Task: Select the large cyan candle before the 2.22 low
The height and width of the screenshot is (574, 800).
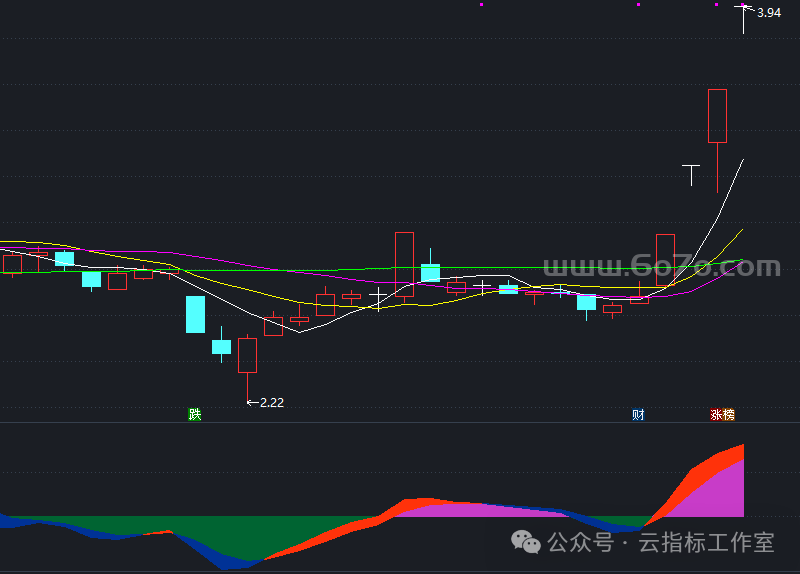Action: [195, 314]
